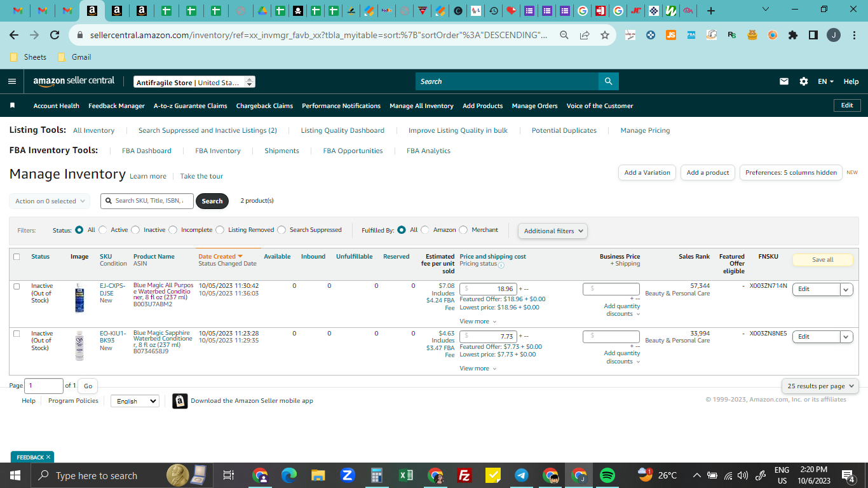
Task: Click the Pricing status info icon
Action: click(x=501, y=265)
